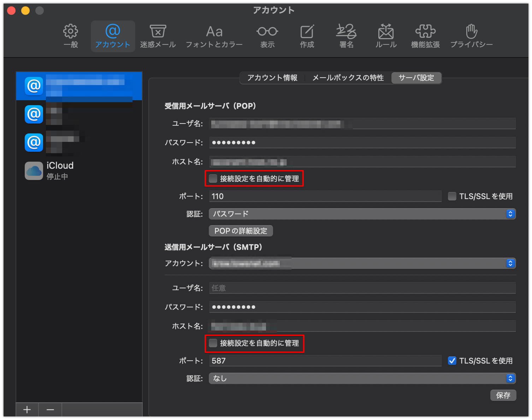The image size is (532, 420).
Task: Click the 署名 signatures icon
Action: (x=346, y=36)
